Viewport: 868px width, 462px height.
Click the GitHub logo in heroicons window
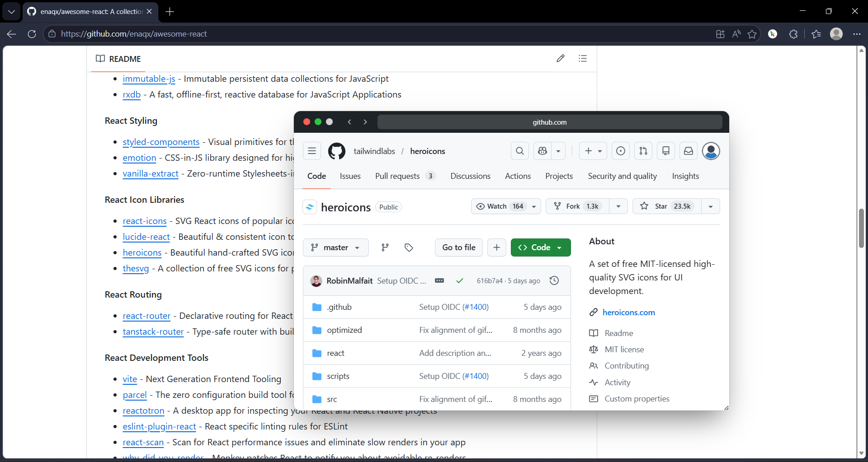337,151
